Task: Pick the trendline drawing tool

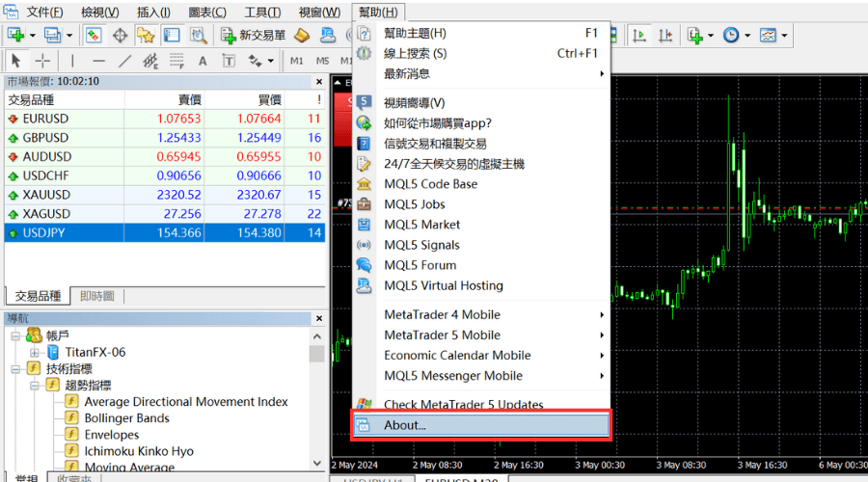Action: pos(123,61)
